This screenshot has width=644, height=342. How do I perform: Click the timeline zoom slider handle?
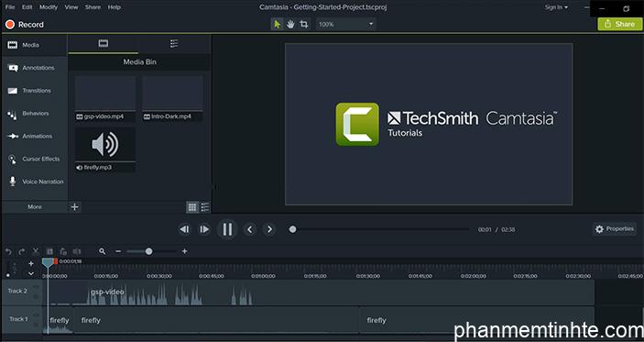149,251
